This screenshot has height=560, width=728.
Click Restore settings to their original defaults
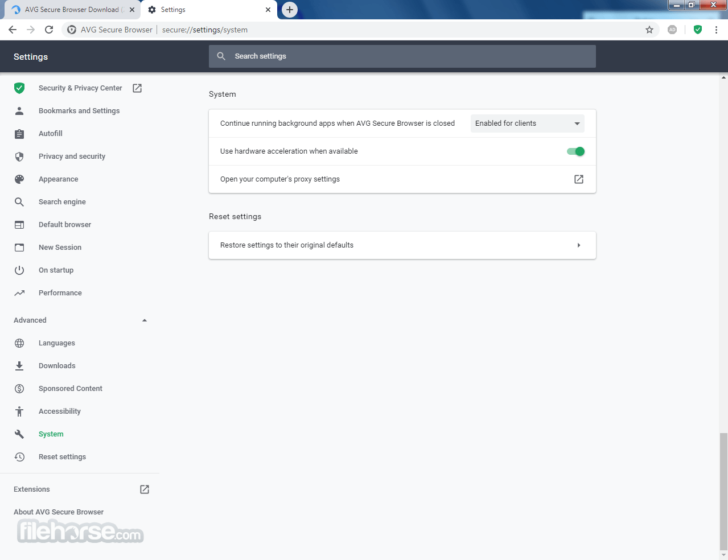(x=402, y=245)
